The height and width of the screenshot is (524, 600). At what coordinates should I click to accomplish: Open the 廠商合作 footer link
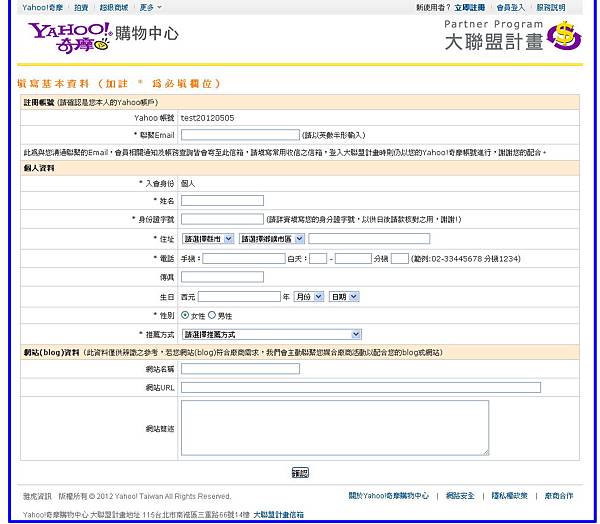click(x=559, y=496)
